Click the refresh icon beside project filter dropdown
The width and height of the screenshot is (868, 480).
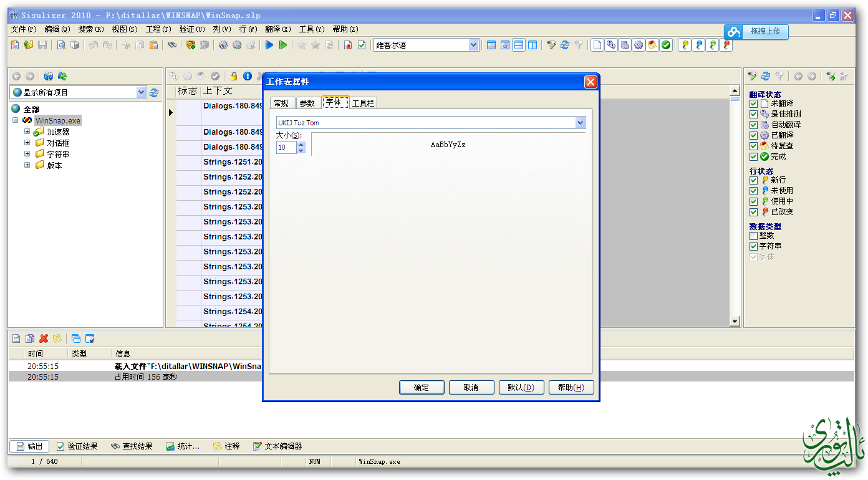point(154,92)
